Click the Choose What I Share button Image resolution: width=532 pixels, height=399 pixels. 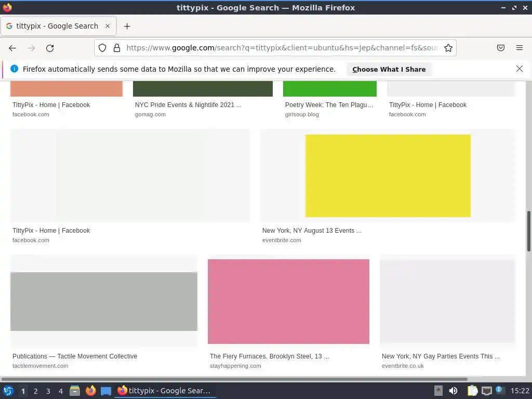click(389, 69)
